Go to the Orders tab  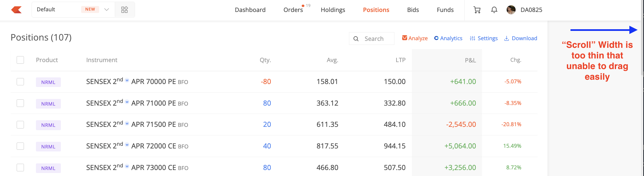pos(293,10)
